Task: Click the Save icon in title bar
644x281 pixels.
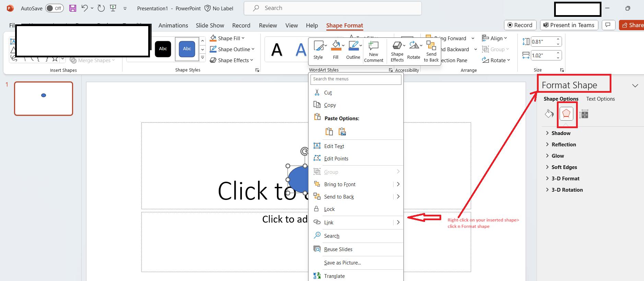Action: 73,8
